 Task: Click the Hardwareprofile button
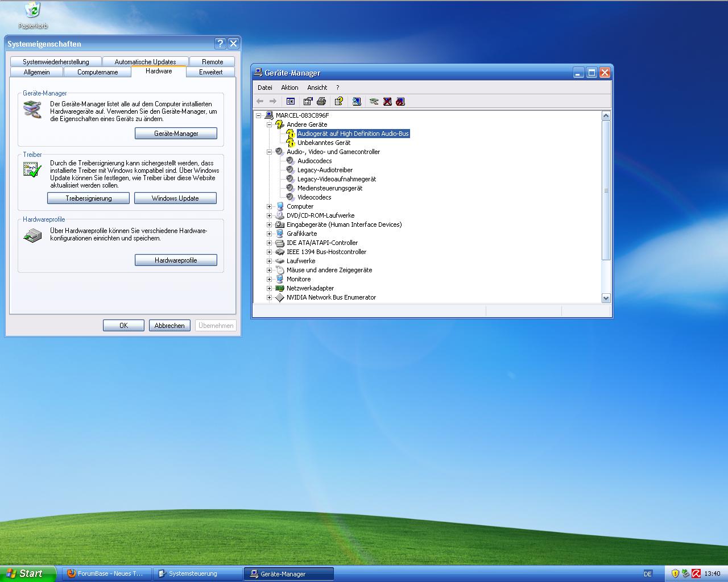(x=176, y=260)
